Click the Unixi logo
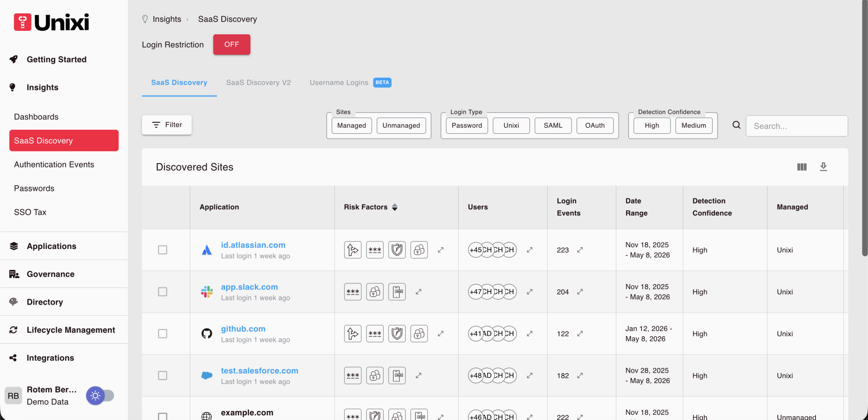The height and width of the screenshot is (420, 868). tap(51, 22)
